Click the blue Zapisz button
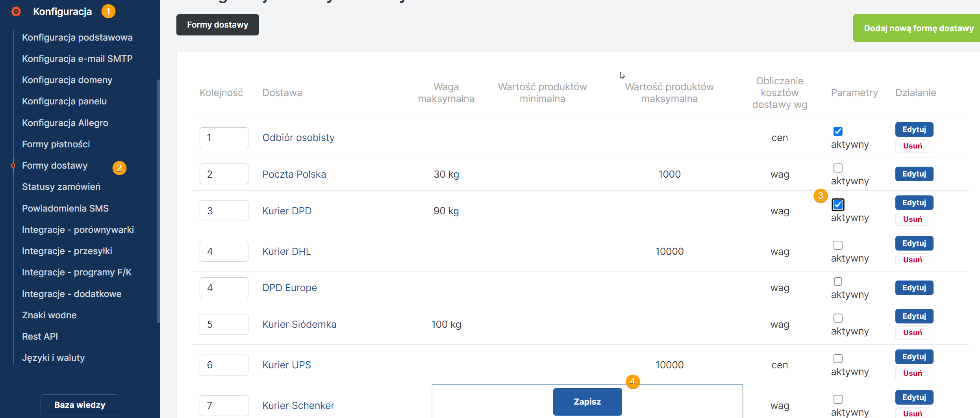 pyautogui.click(x=587, y=401)
